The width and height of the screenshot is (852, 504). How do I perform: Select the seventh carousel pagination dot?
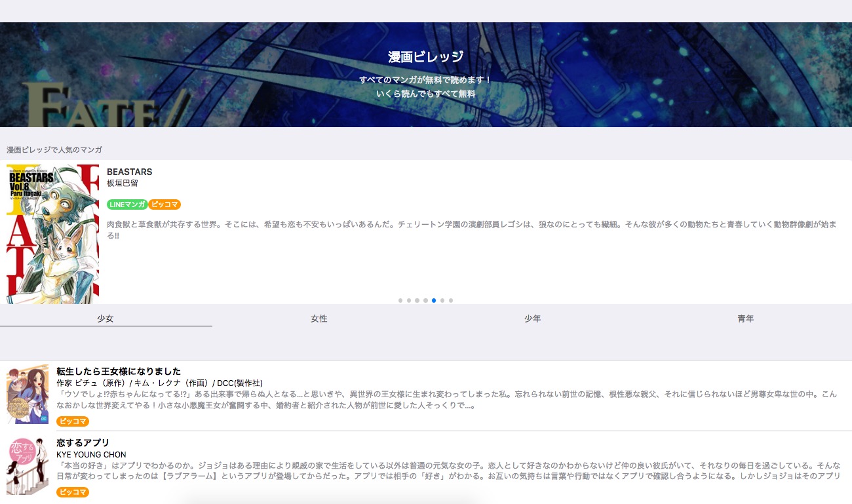tap(451, 300)
